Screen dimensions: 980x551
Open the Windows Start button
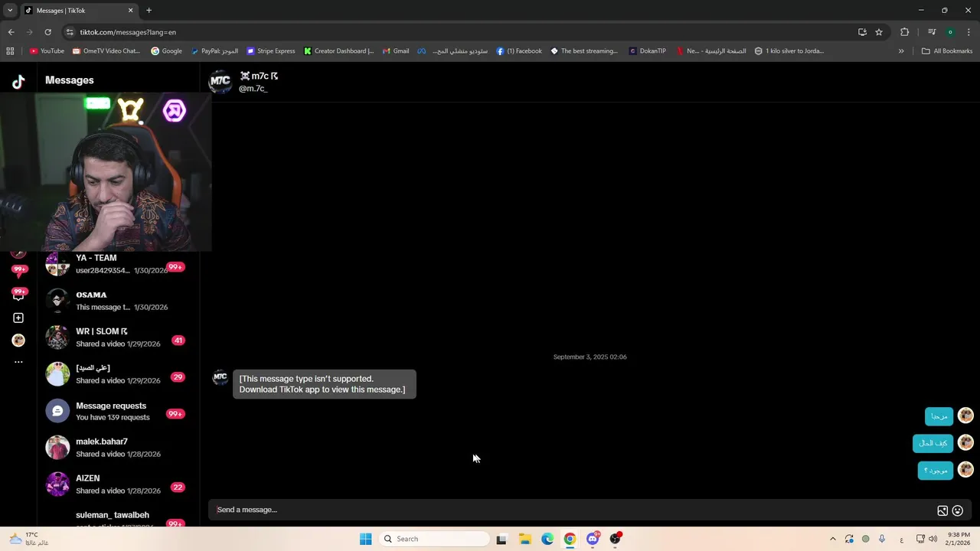(366, 539)
